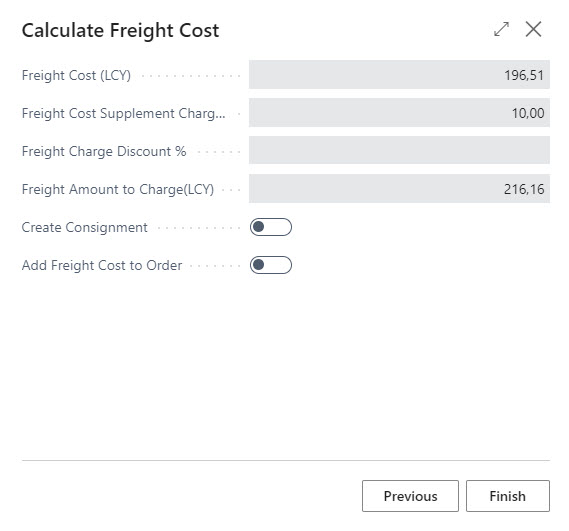Screen dimensions: 569x531
Task: Click the Calculate Freight Cost title
Action: pyautogui.click(x=120, y=30)
